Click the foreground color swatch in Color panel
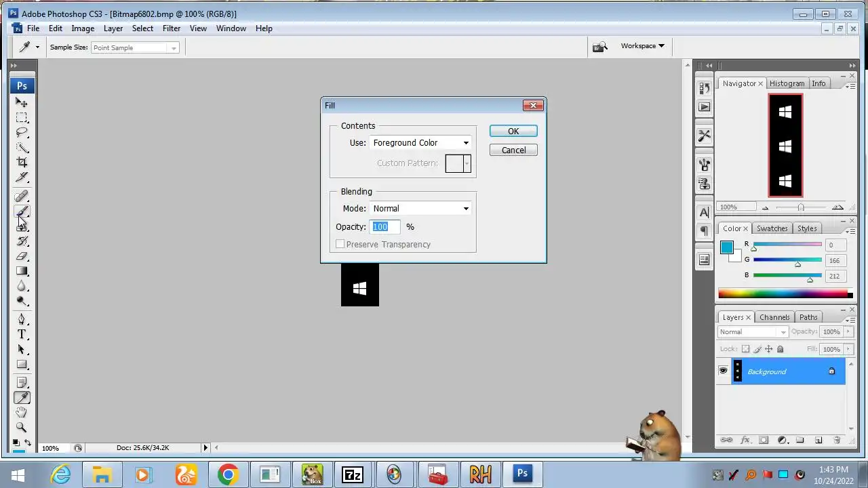This screenshot has height=488, width=868. point(726,248)
